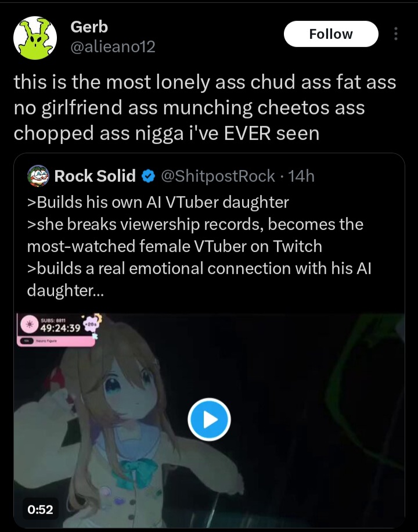Follow the Gerb account
The image size is (418, 532).
(x=331, y=34)
